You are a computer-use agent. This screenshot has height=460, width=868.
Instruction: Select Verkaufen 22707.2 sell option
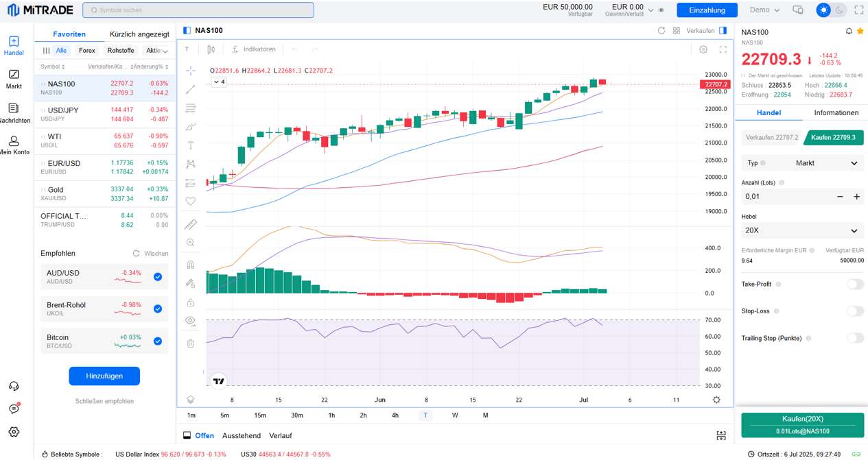click(772, 137)
